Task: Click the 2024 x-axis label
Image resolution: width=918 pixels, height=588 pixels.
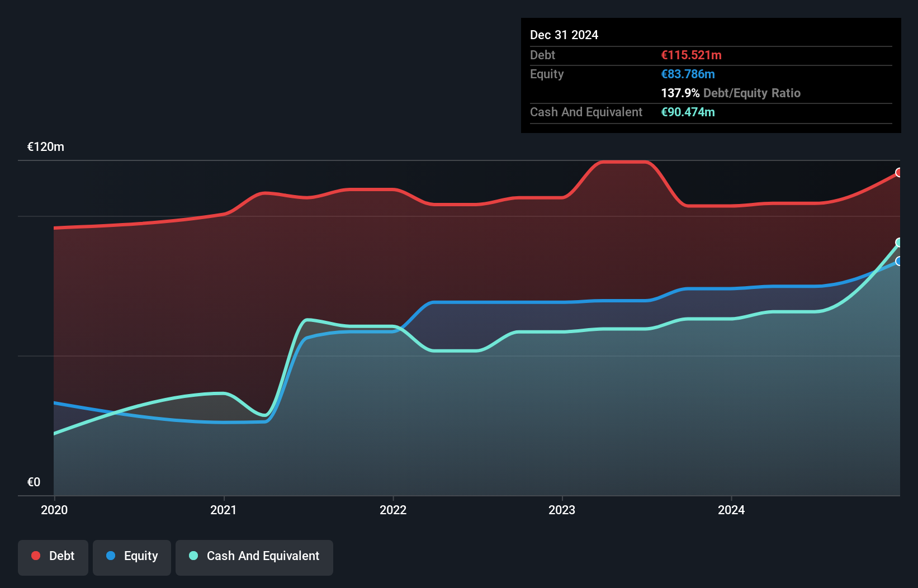Action: 731,510
